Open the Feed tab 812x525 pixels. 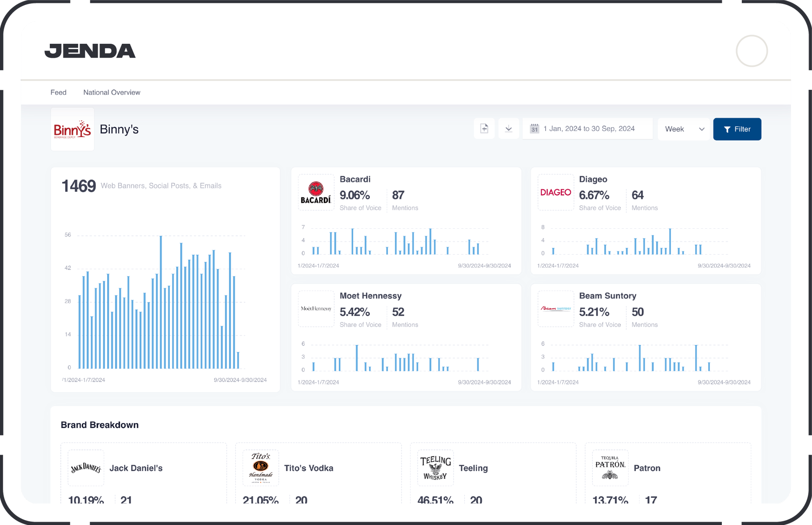(x=58, y=92)
